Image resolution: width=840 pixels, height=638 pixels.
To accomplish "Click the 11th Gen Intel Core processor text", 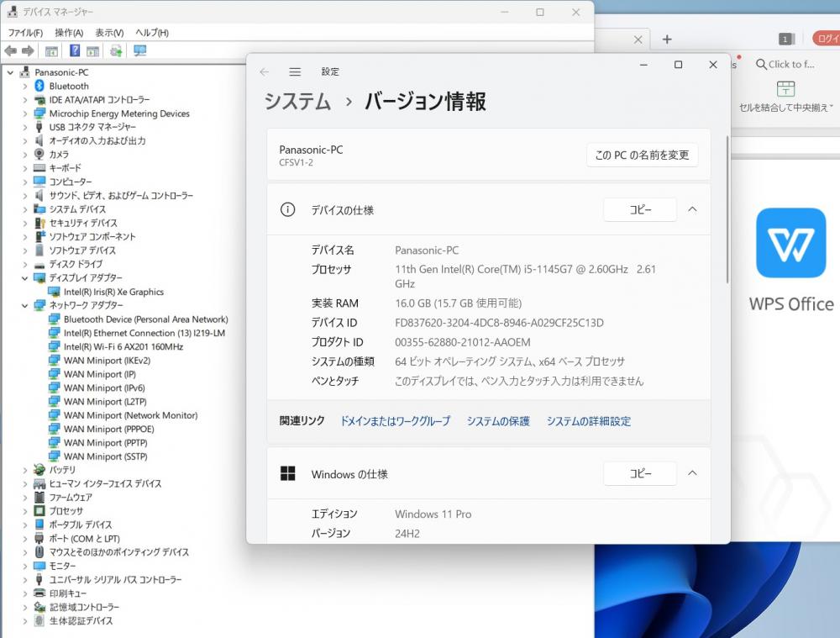I will point(525,276).
